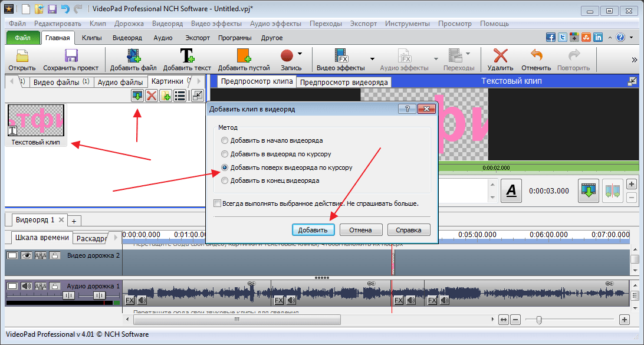Screen dimensions: 644x345
Task: Click Отменить undo toolbar button
Action: coord(536,60)
